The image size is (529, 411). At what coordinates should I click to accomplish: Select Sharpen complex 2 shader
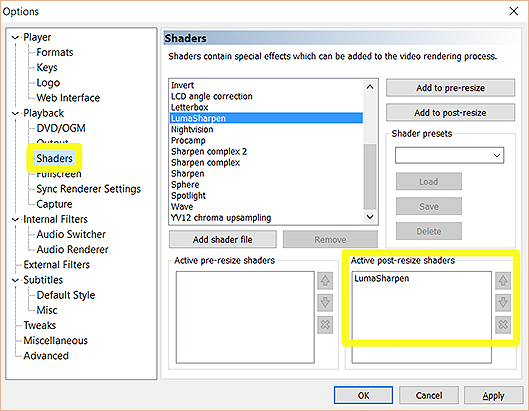pos(209,152)
